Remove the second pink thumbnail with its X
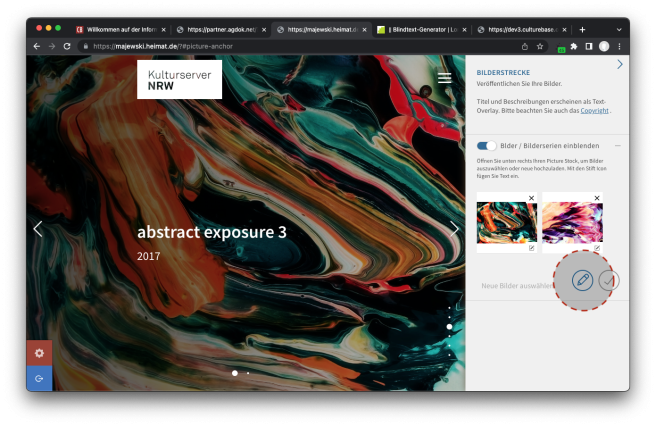Viewport: 656px width, 426px height. [597, 198]
